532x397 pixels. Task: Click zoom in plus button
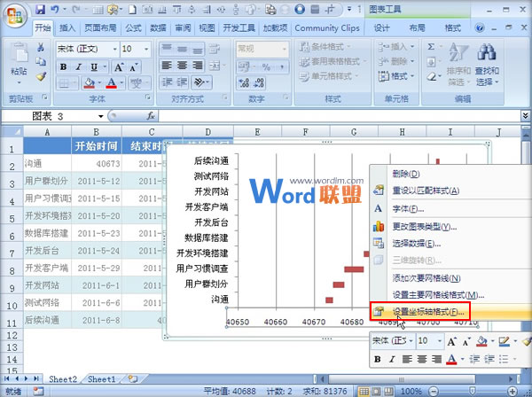[x=512, y=392]
